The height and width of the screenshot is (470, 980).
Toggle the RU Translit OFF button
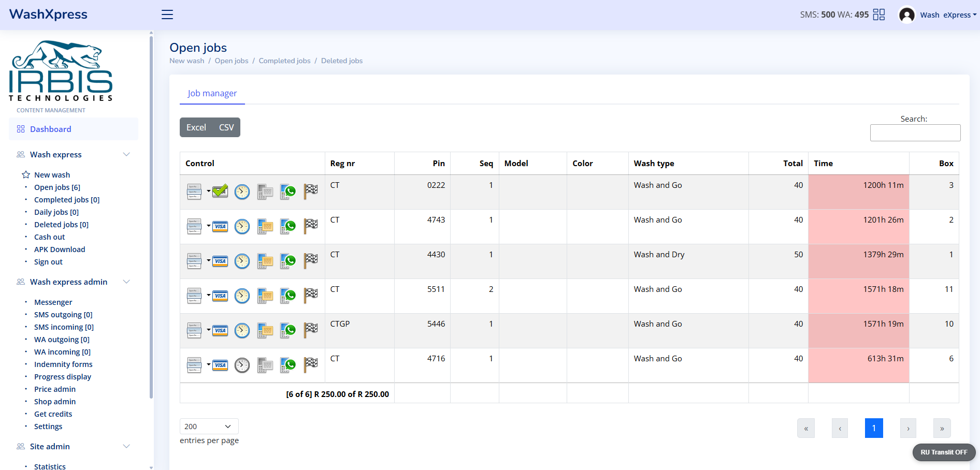[x=944, y=452]
